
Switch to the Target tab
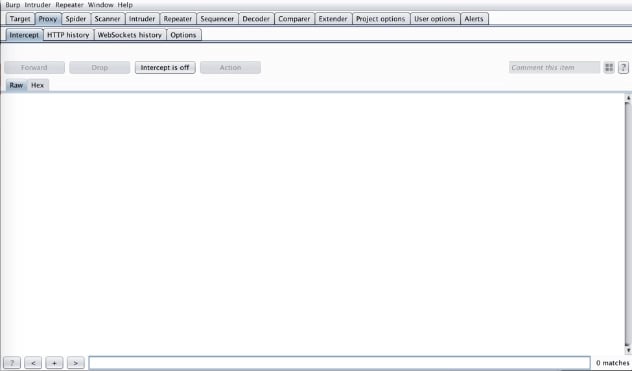pos(20,19)
